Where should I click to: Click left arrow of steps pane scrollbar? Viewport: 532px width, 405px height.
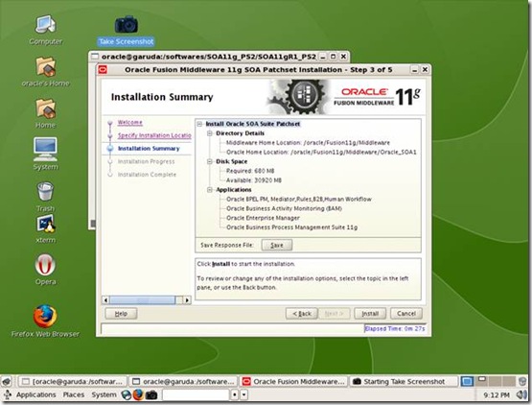105,300
